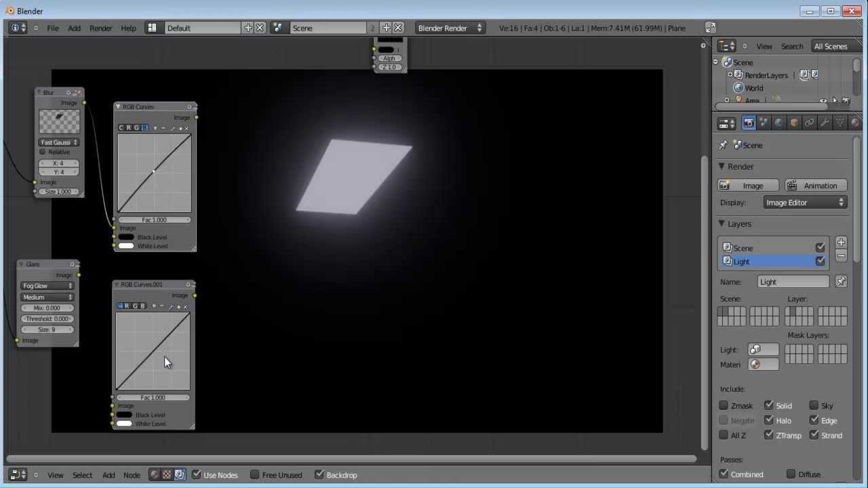
Task: Open the Fog Glow type dropdown in Glare
Action: [47, 286]
